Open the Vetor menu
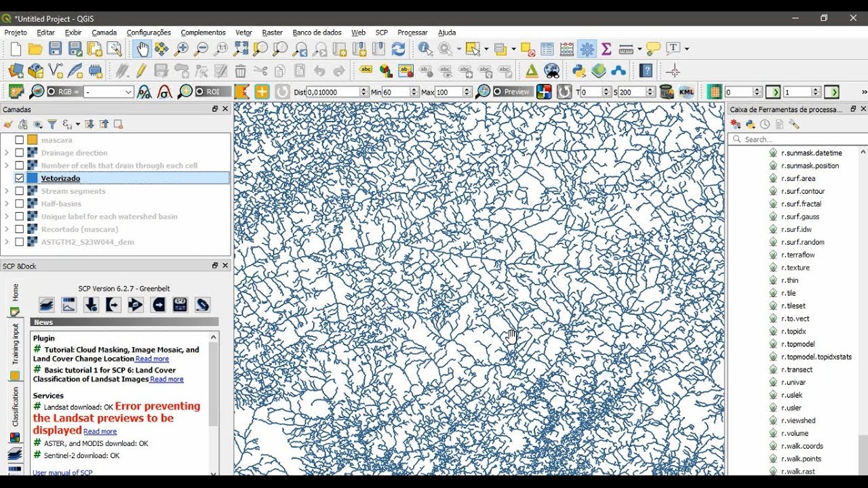This screenshot has width=868, height=488. 244,33
